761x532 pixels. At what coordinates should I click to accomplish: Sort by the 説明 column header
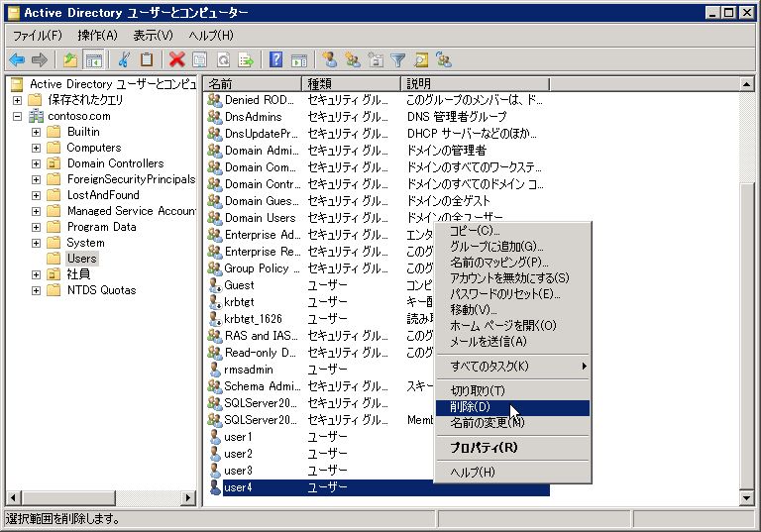tap(476, 84)
